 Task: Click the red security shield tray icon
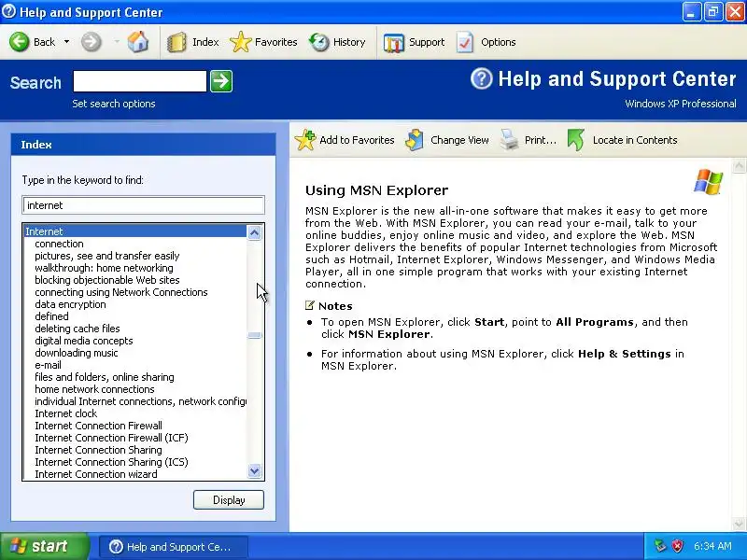click(677, 546)
